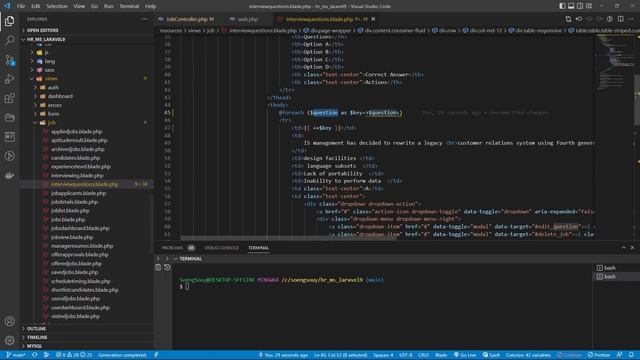640x360 pixels.
Task: Open the Terminal menu
Action: [129, 6]
